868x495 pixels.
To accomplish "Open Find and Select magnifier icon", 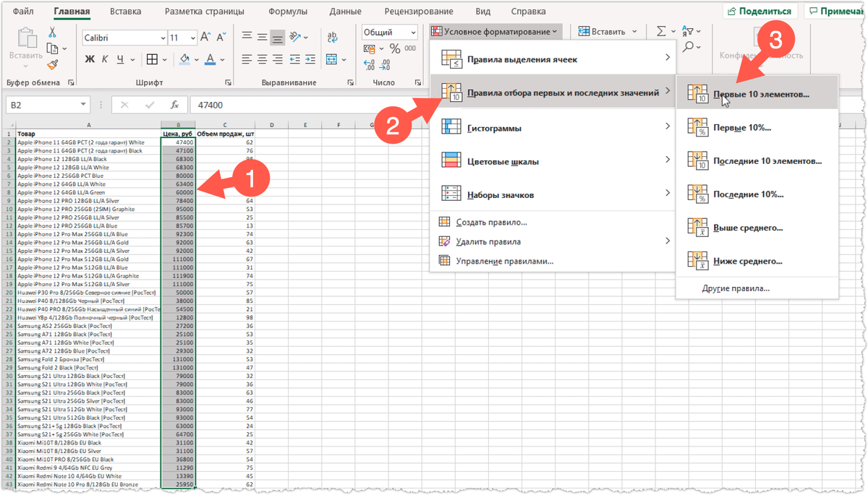I will click(688, 47).
